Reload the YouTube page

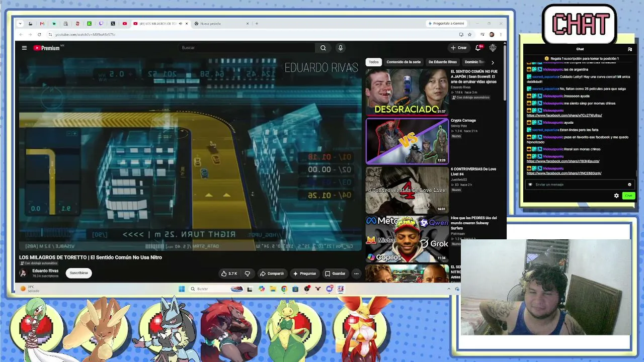(x=39, y=35)
